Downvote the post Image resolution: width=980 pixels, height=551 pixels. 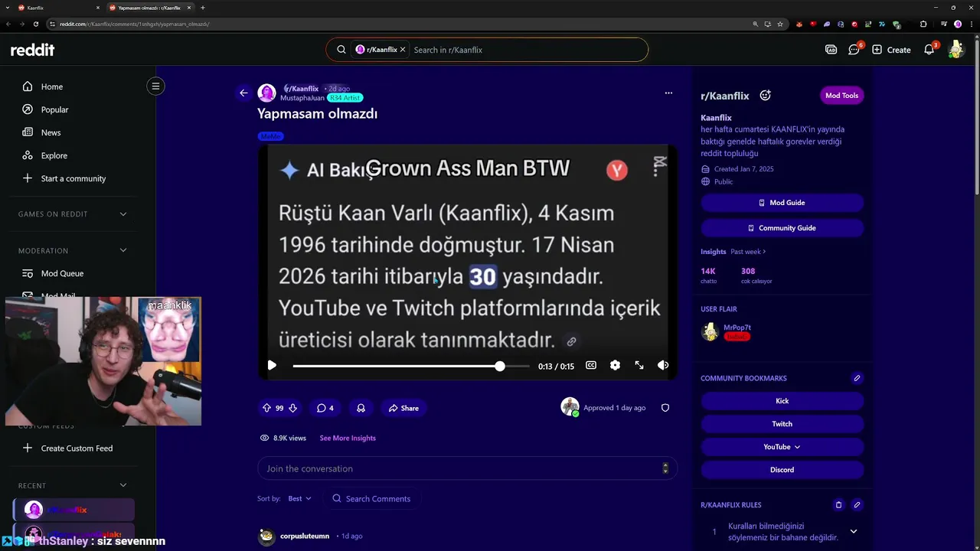click(x=292, y=408)
